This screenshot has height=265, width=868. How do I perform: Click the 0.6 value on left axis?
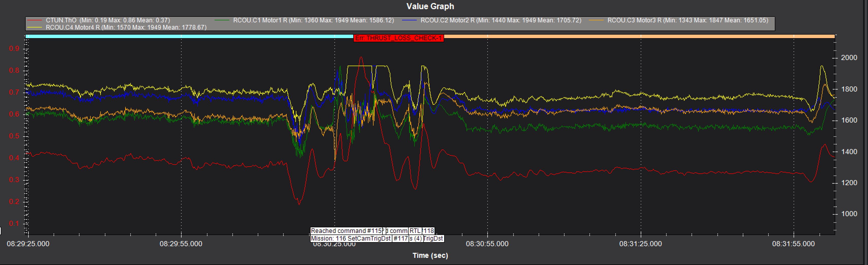(x=14, y=114)
